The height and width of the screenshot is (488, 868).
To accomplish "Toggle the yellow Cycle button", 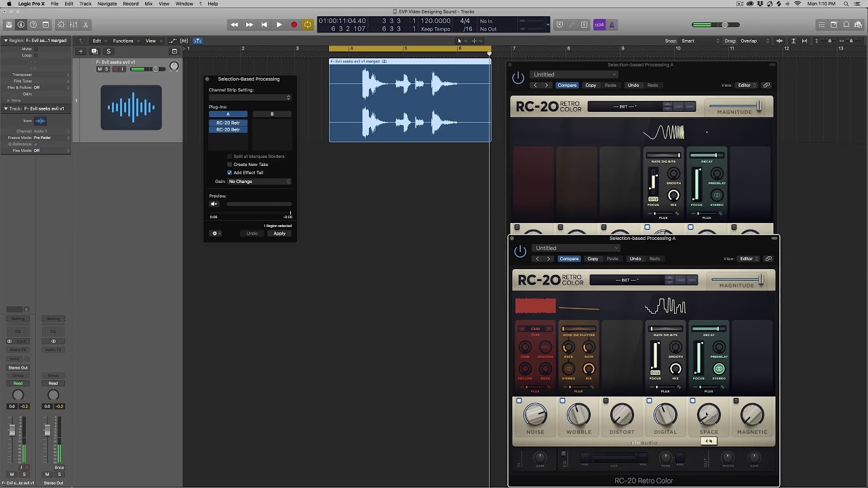I will pyautogui.click(x=308, y=25).
